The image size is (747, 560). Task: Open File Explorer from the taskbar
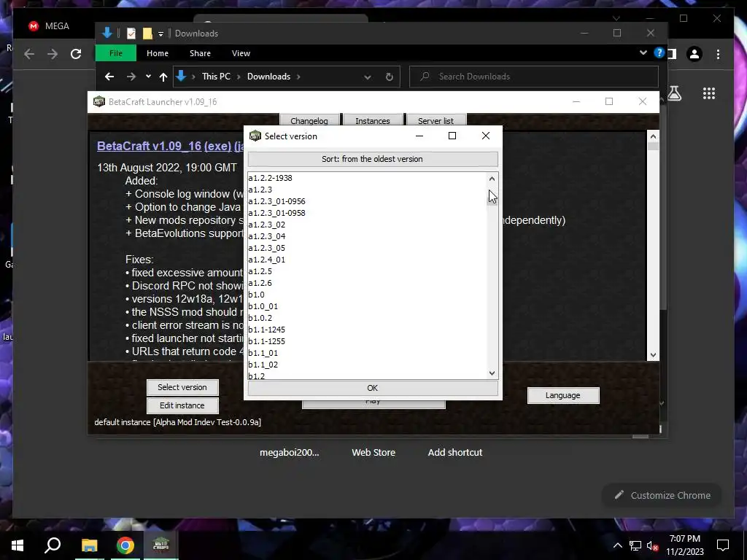pos(89,545)
